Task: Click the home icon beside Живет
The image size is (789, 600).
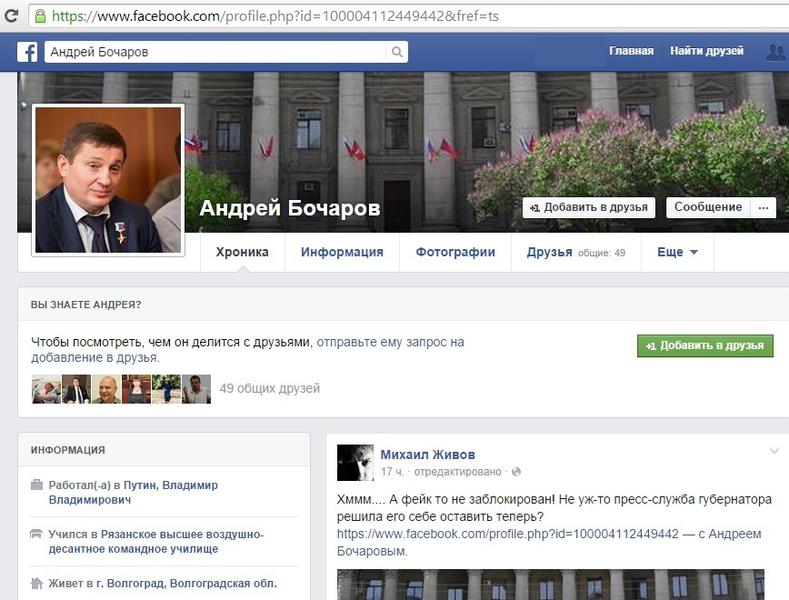Action: tap(37, 583)
